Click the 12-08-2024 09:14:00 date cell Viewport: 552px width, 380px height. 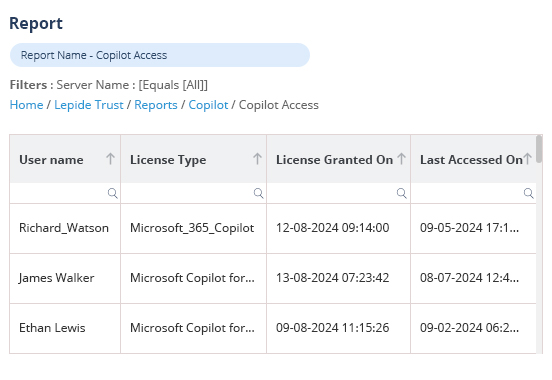[339, 228]
